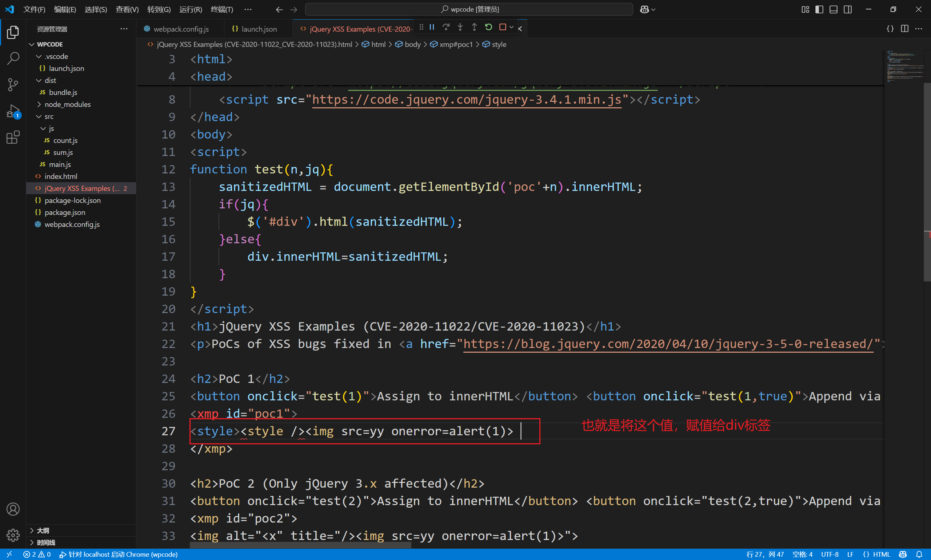
Task: Pause the debugging session
Action: [x=432, y=27]
